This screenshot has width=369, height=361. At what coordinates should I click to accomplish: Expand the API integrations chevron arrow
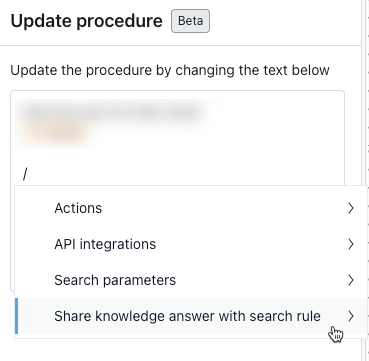pyautogui.click(x=350, y=244)
